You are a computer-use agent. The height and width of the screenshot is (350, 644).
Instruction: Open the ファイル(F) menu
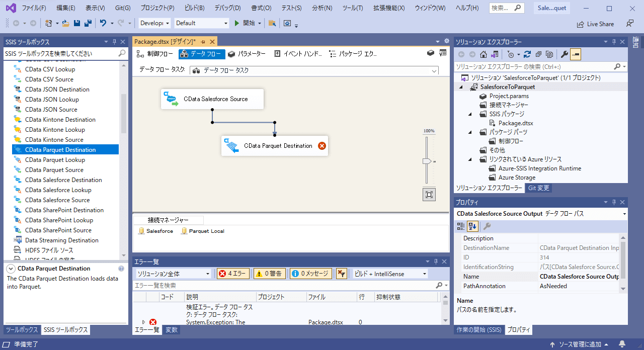(x=34, y=8)
